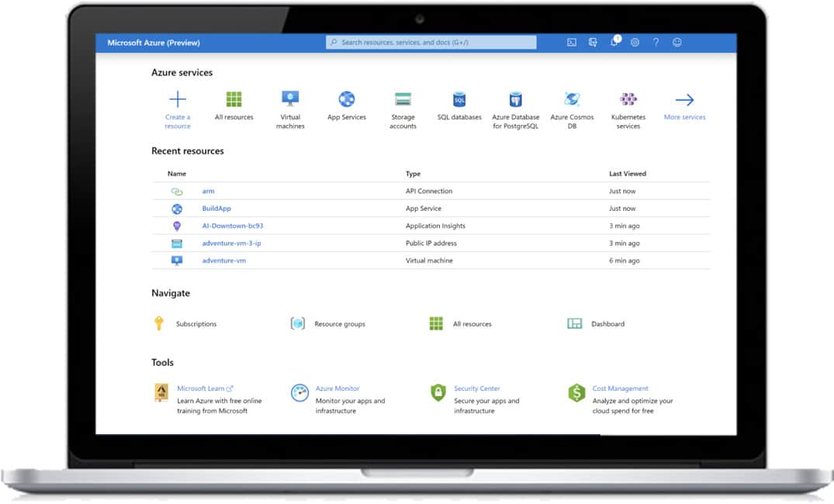
Task: Open the AI-Downtown-bc93 resource link
Action: (233, 226)
